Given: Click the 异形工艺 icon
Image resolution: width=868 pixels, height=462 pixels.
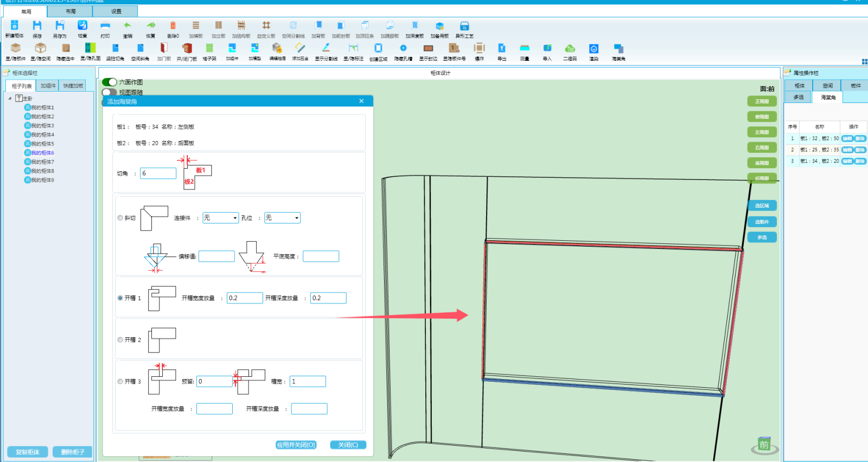Looking at the screenshot, I should click(464, 25).
